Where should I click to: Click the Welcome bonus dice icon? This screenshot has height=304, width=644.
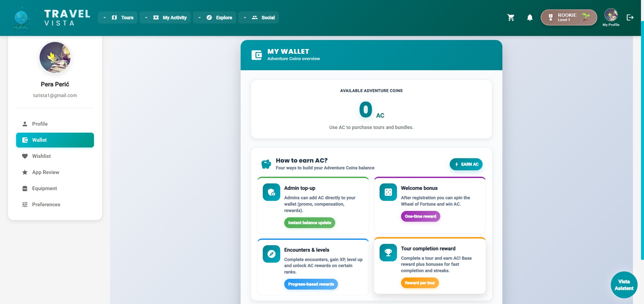(388, 192)
